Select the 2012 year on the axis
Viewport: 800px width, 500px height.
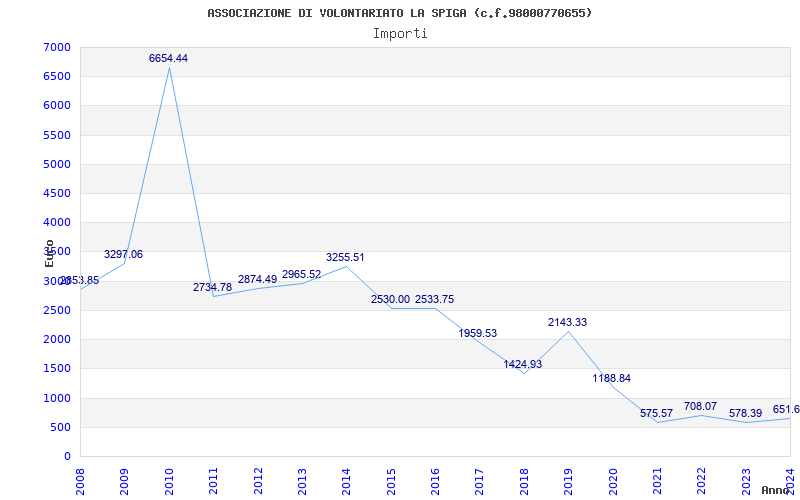(x=258, y=482)
